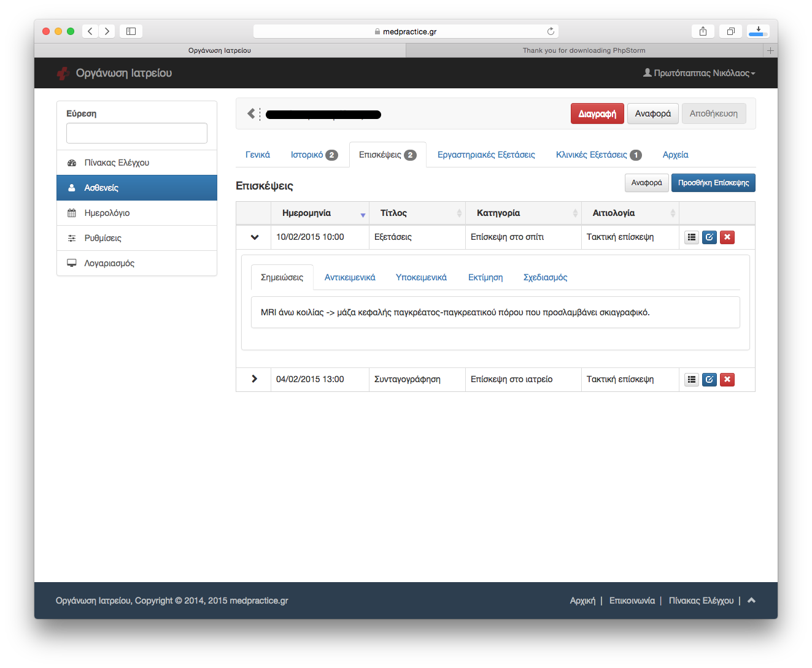Collapse the 10/02/2015 visit row
The height and width of the screenshot is (668, 812).
[x=255, y=237]
